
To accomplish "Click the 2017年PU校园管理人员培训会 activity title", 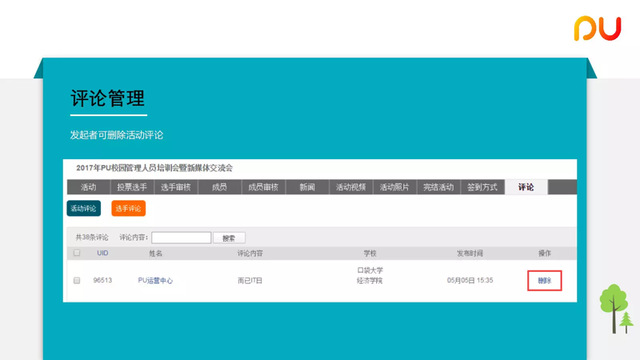I will pos(154,168).
